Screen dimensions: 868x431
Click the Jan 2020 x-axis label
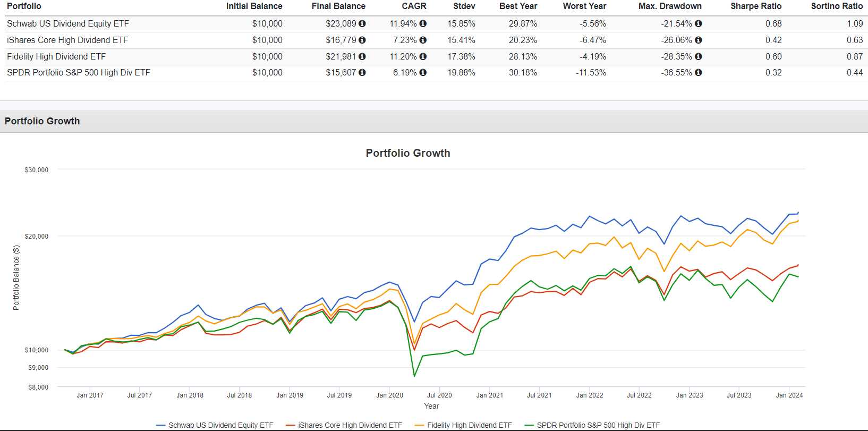[390, 395]
